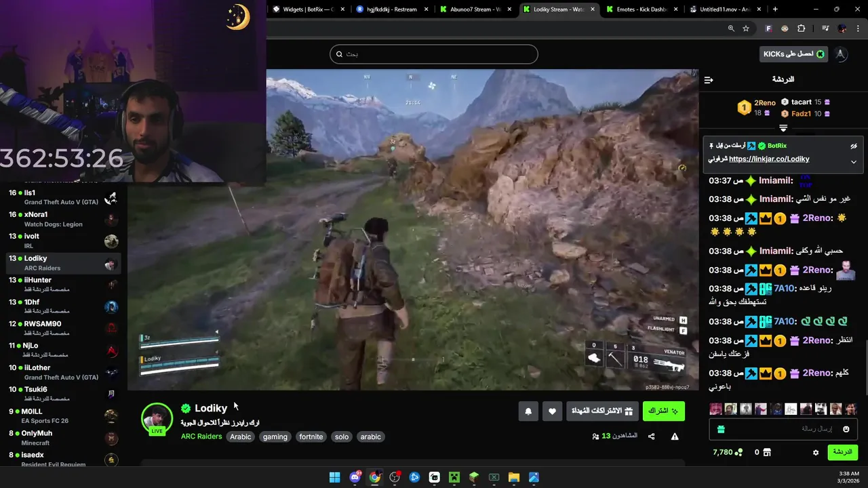The height and width of the screenshot is (488, 868).
Task: Click the chat message input field
Action: (783, 429)
